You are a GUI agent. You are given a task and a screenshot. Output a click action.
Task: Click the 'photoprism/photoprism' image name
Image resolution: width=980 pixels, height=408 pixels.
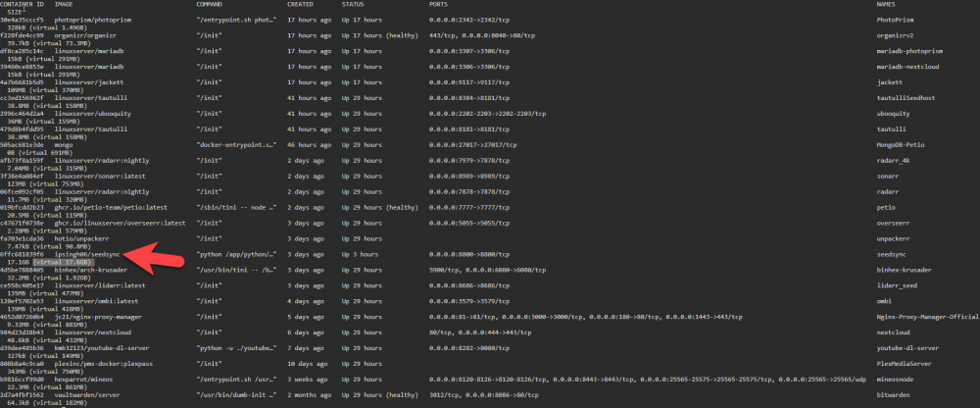click(x=93, y=20)
